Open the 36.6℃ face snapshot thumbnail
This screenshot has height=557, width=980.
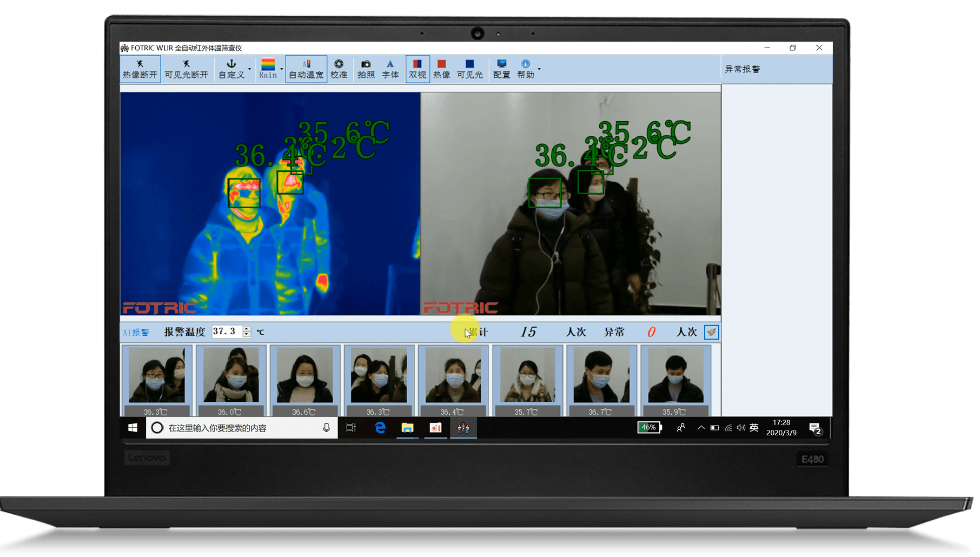(304, 381)
